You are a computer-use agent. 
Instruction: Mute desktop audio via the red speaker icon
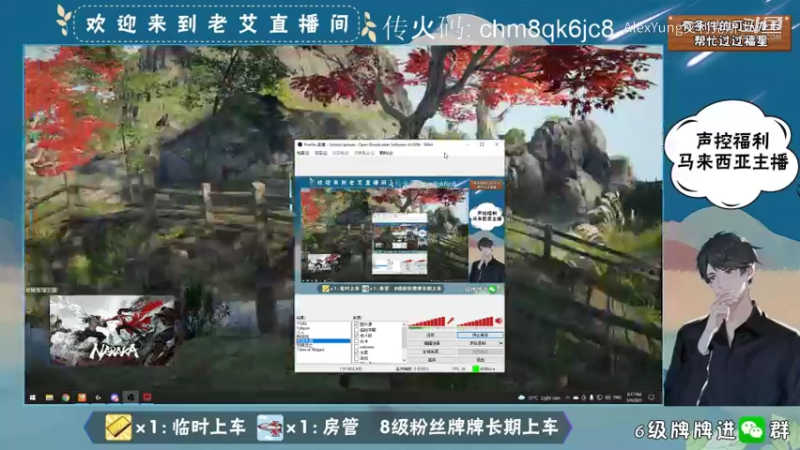(x=498, y=321)
